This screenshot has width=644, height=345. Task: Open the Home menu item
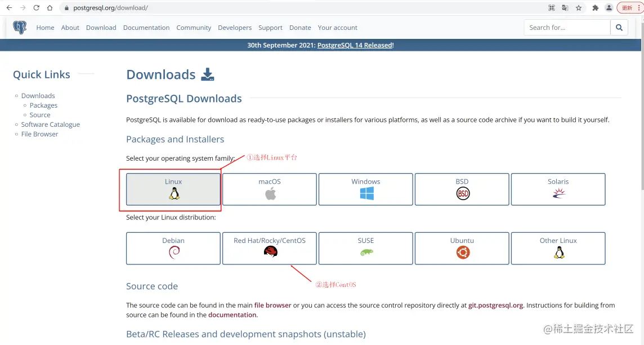45,28
